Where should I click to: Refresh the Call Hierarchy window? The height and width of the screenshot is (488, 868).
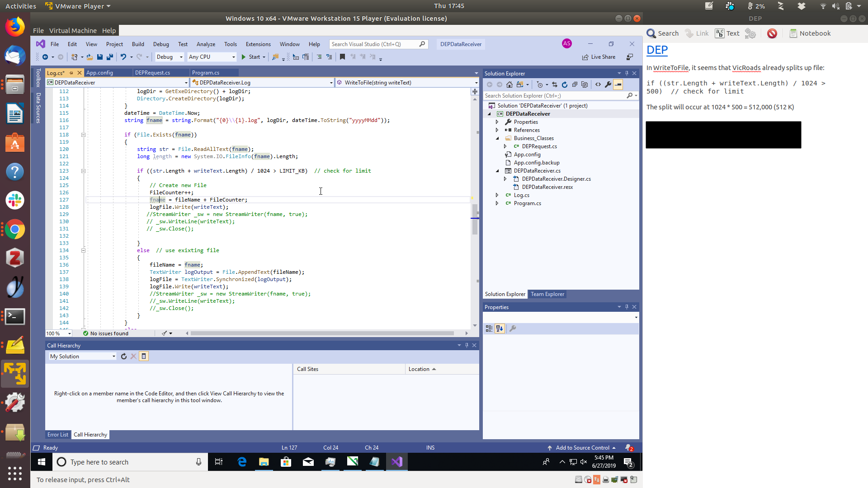[123, 357]
